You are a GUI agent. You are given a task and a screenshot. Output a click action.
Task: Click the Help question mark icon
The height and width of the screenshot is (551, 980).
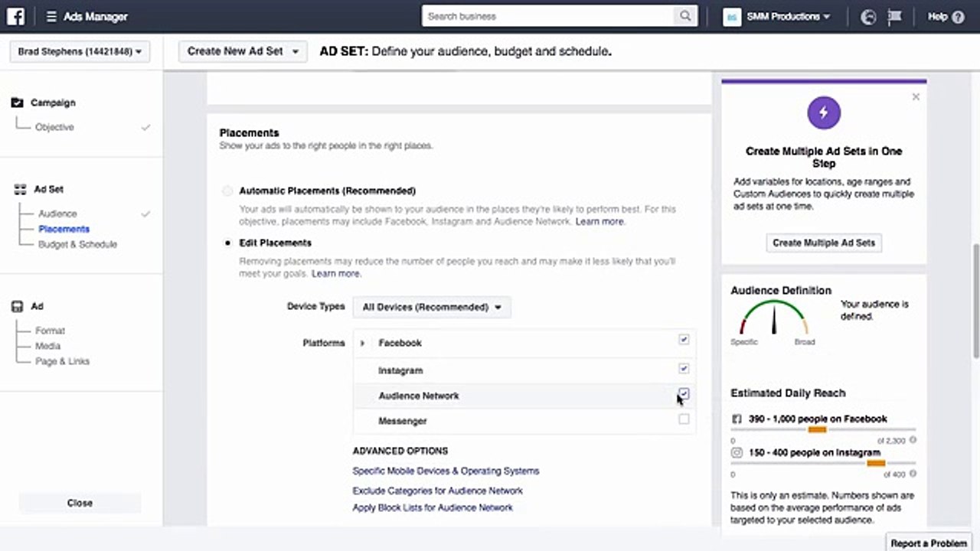tap(958, 17)
